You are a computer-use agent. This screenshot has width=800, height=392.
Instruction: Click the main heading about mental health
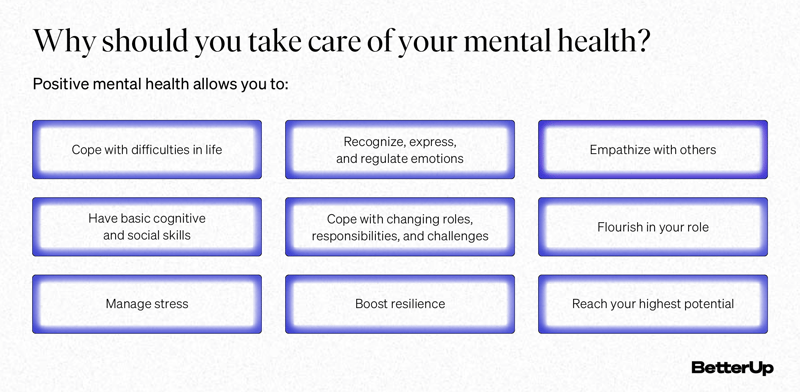pyautogui.click(x=341, y=42)
